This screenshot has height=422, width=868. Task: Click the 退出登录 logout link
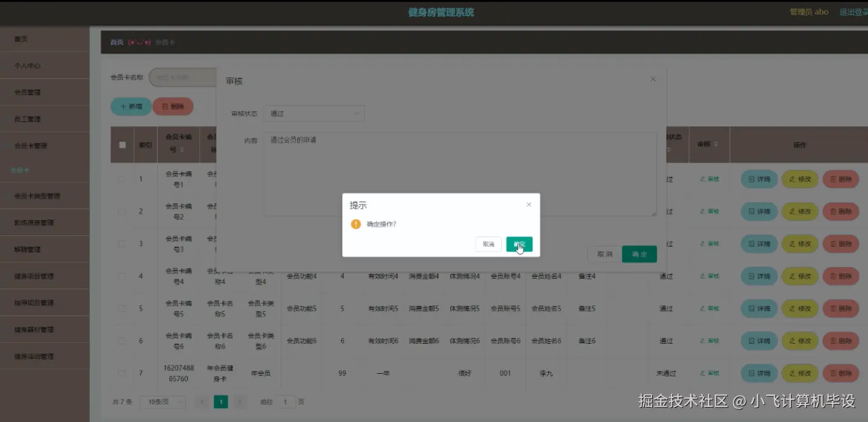tap(853, 12)
